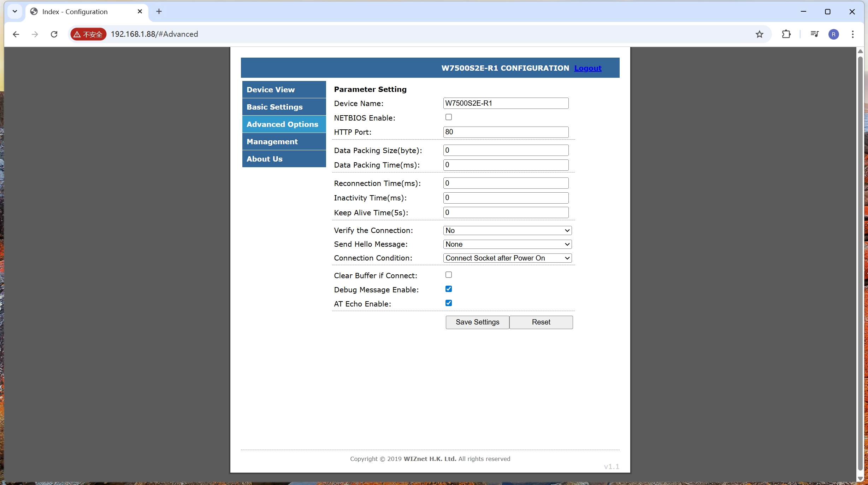This screenshot has width=868, height=485.
Task: Open the Chrome profile avatar
Action: 833,34
